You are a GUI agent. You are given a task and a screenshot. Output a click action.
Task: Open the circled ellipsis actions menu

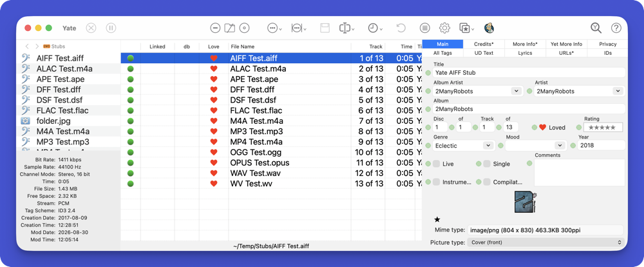tap(274, 28)
